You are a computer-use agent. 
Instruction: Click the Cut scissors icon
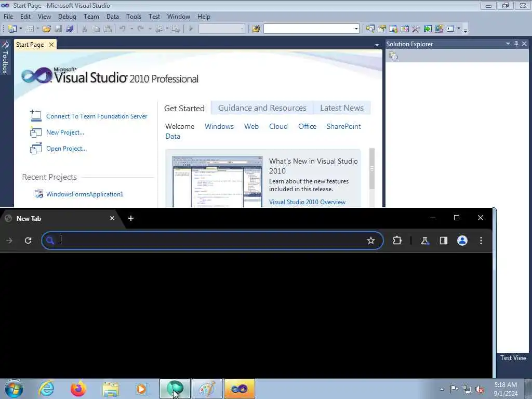[85, 29]
